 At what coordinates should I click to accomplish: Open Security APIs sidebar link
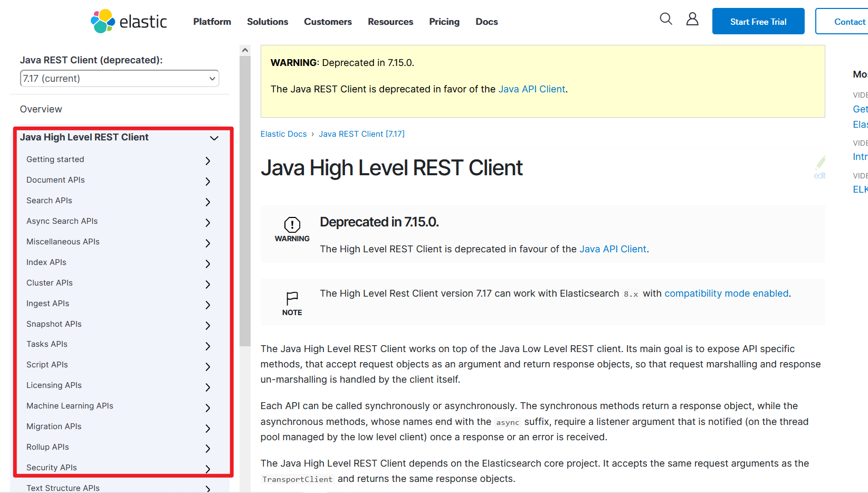52,468
